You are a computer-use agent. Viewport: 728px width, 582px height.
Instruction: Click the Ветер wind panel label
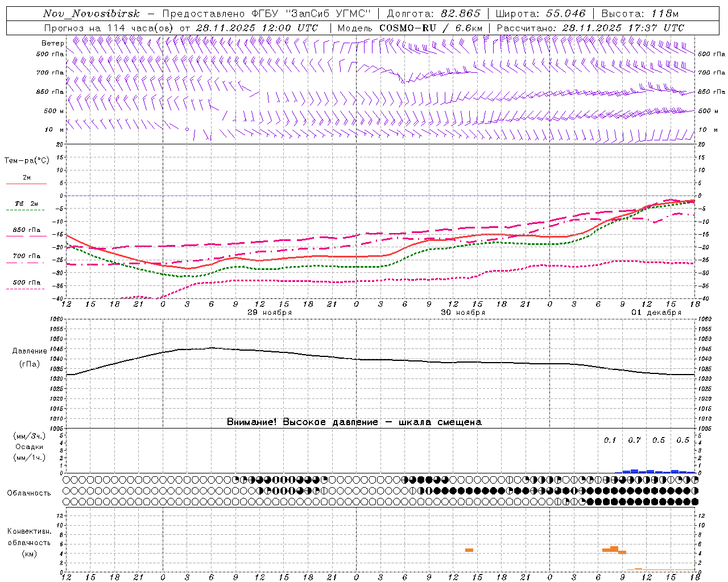(53, 43)
